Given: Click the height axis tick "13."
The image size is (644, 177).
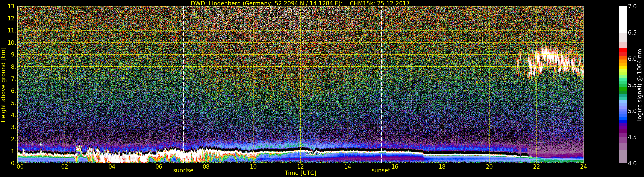Looking at the screenshot, I should (x=12, y=6).
